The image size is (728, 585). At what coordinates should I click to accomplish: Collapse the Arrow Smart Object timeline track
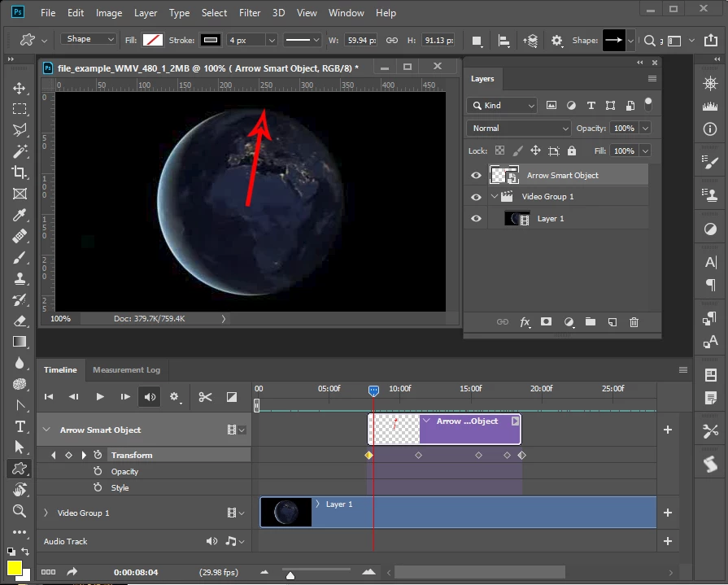click(46, 430)
